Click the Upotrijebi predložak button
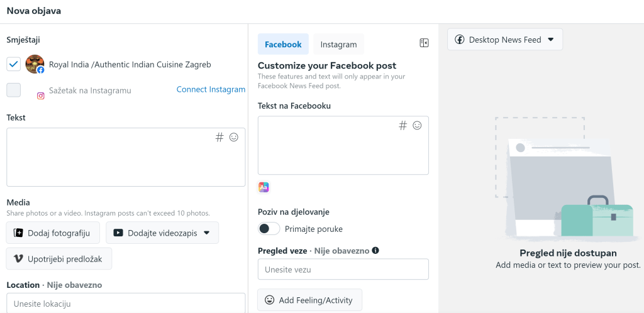This screenshot has height=313, width=644. point(59,258)
